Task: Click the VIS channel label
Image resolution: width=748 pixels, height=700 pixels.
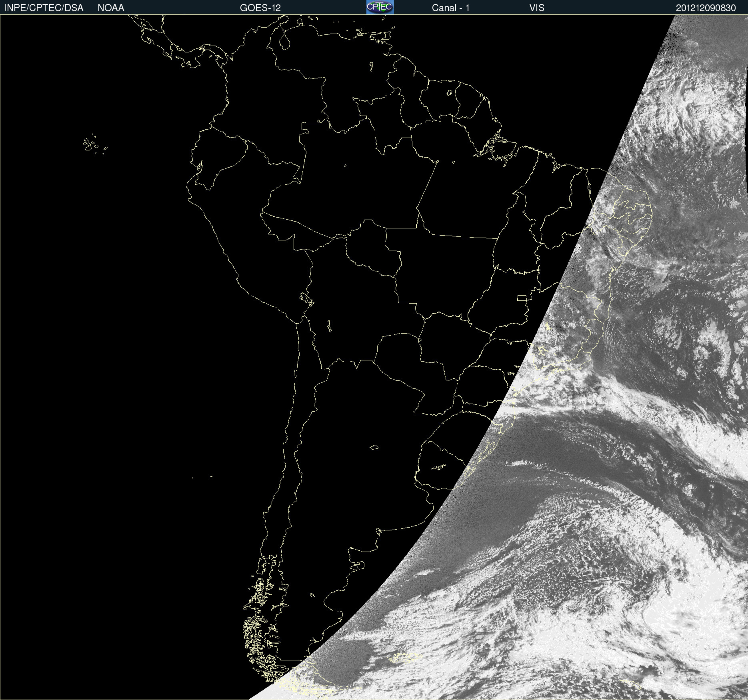Action: click(x=537, y=8)
